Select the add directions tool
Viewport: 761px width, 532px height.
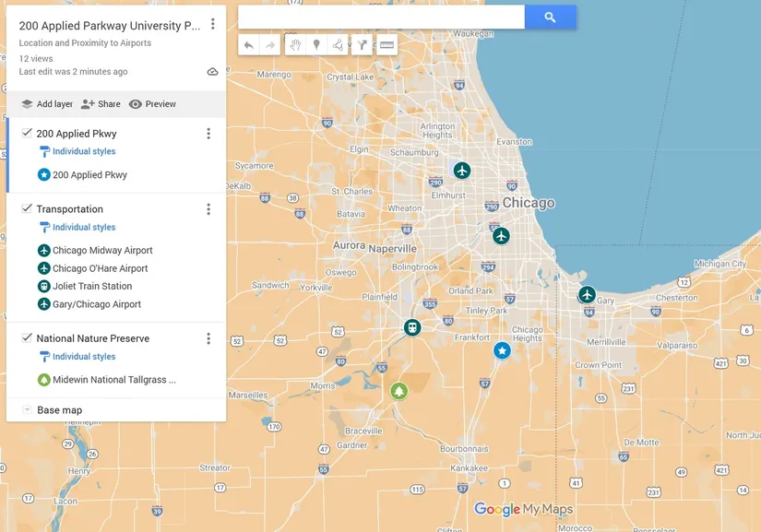[363, 45]
